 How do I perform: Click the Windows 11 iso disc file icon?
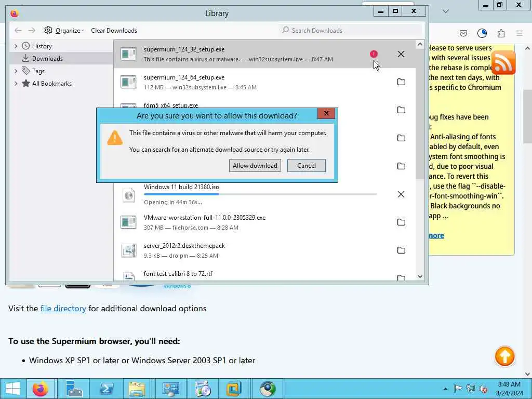[129, 195]
